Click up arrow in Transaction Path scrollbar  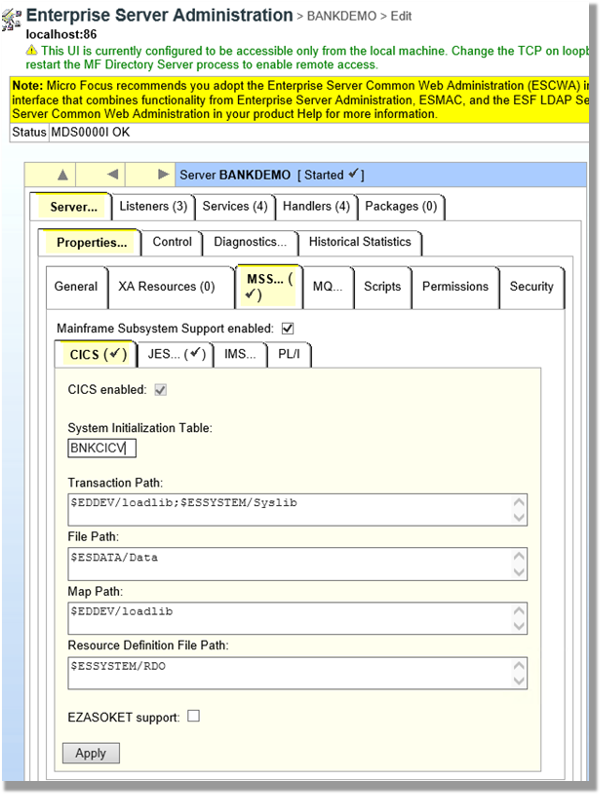[519, 502]
